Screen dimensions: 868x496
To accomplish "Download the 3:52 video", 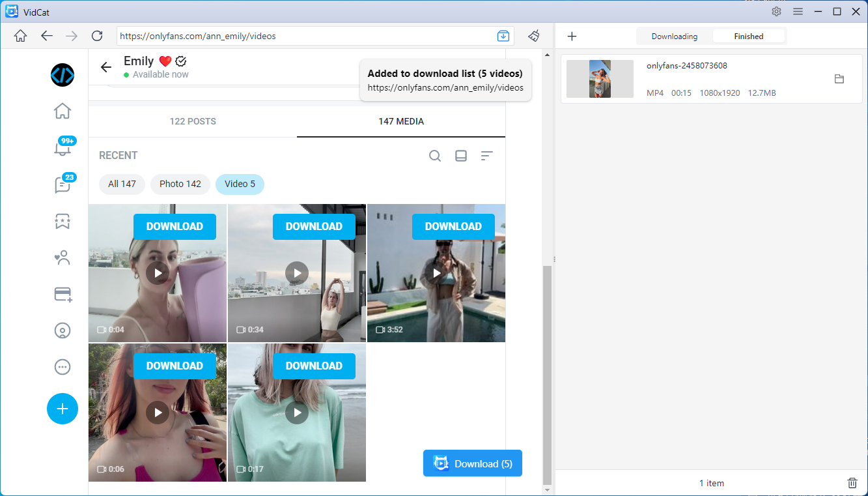I will [x=453, y=226].
